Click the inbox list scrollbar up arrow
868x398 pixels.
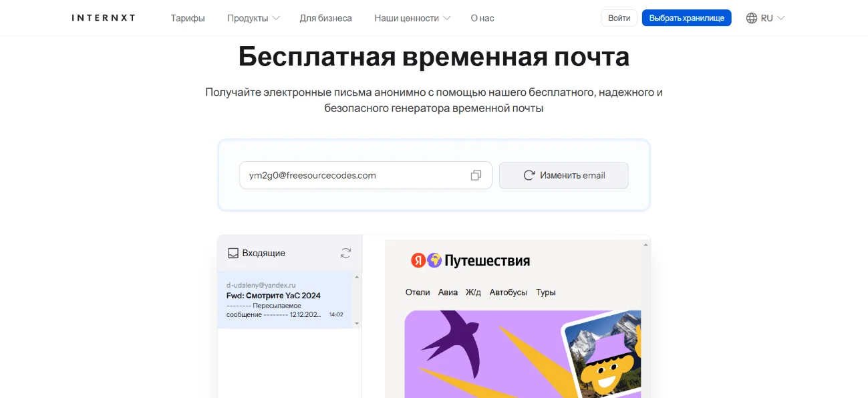click(x=357, y=277)
